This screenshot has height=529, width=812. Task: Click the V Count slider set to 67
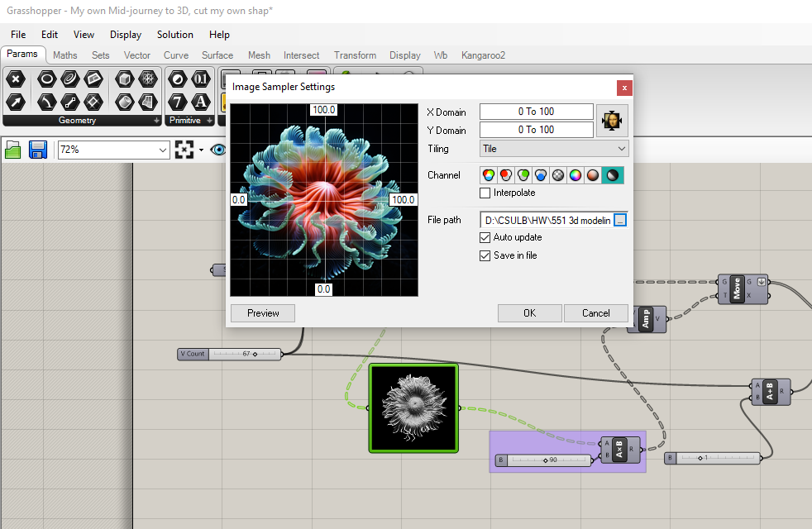[244, 354]
